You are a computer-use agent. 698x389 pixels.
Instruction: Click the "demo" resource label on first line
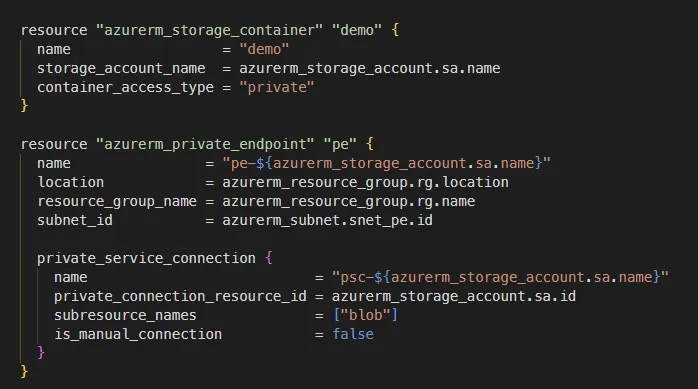point(357,30)
